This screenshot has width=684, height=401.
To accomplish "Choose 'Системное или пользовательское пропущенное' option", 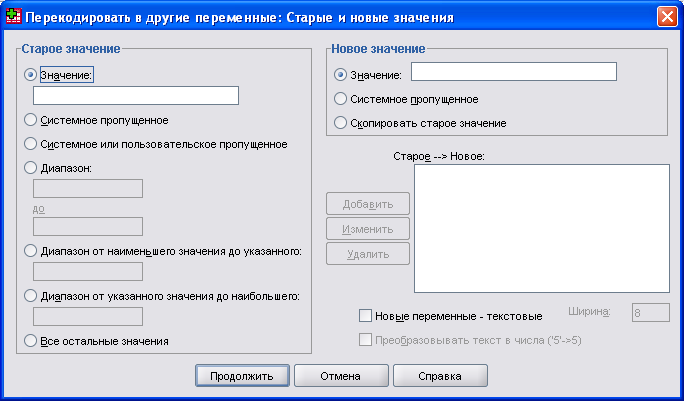I will [x=30, y=144].
